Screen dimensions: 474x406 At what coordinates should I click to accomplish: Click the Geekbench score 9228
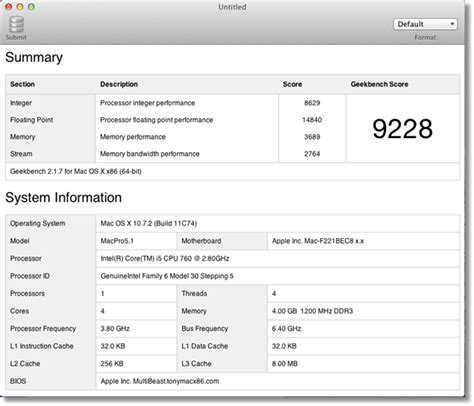pyautogui.click(x=402, y=129)
